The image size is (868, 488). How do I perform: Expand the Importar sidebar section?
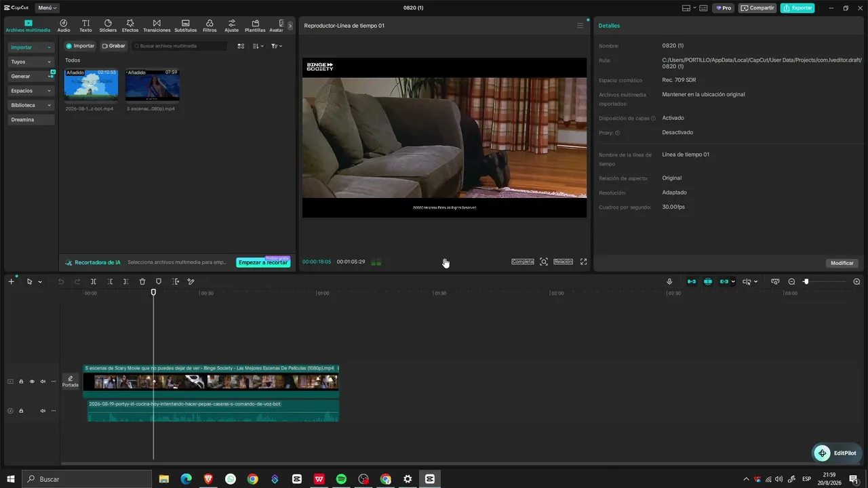tap(31, 47)
